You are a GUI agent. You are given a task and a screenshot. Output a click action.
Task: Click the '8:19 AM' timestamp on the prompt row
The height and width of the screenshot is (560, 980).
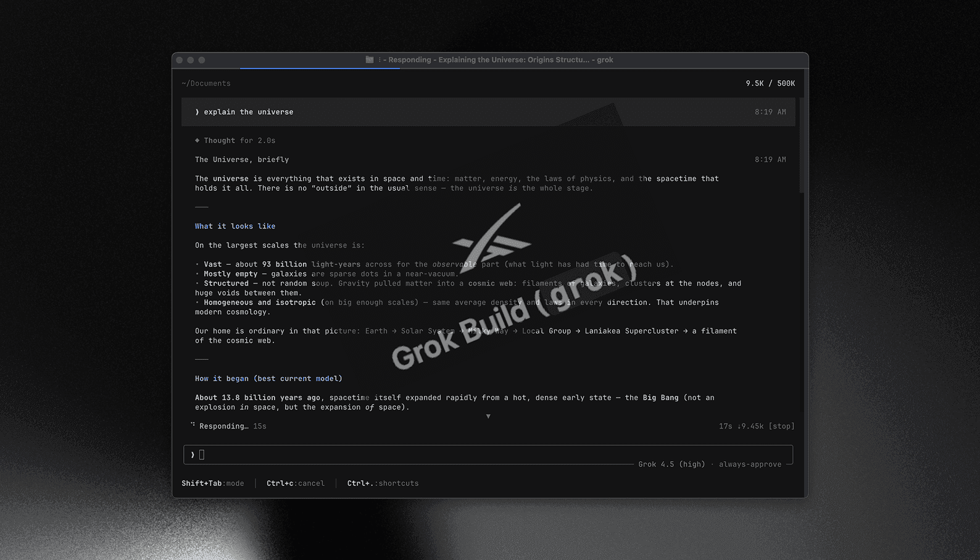[770, 112]
